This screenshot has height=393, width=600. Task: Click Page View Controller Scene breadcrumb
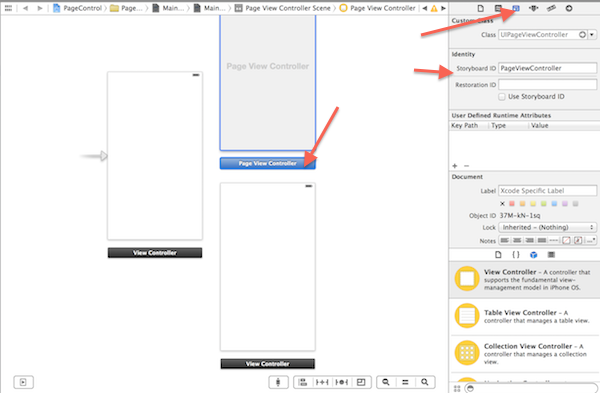(282, 8)
